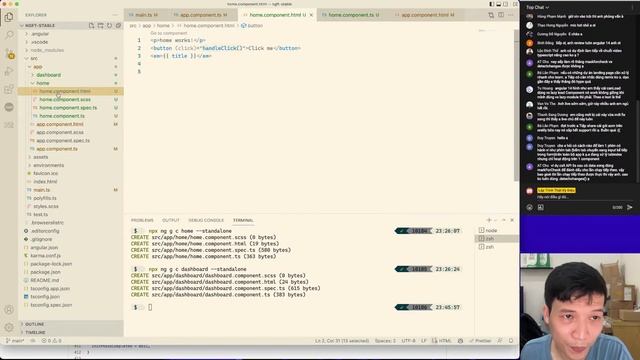Refresh the Explorer file tree

[x=109, y=25]
